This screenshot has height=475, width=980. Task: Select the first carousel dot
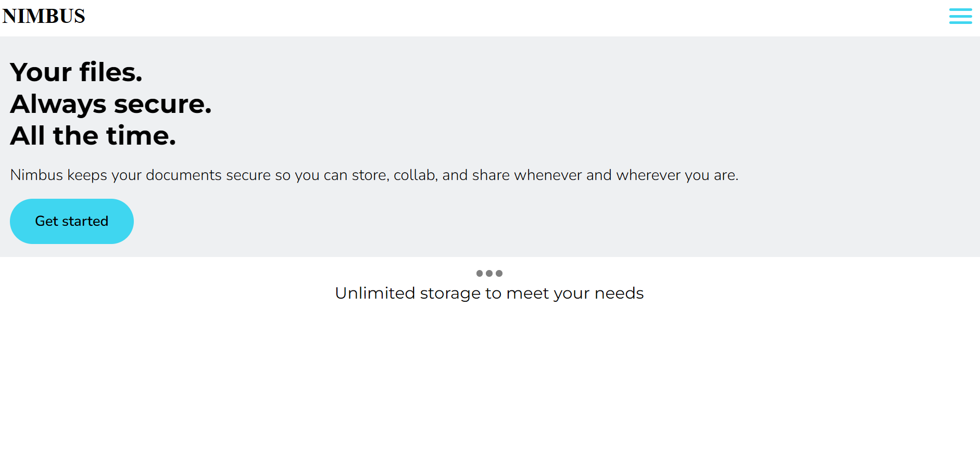[480, 273]
